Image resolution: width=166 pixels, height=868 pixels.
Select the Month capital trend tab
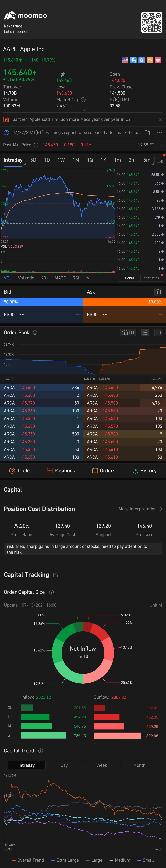tap(139, 765)
